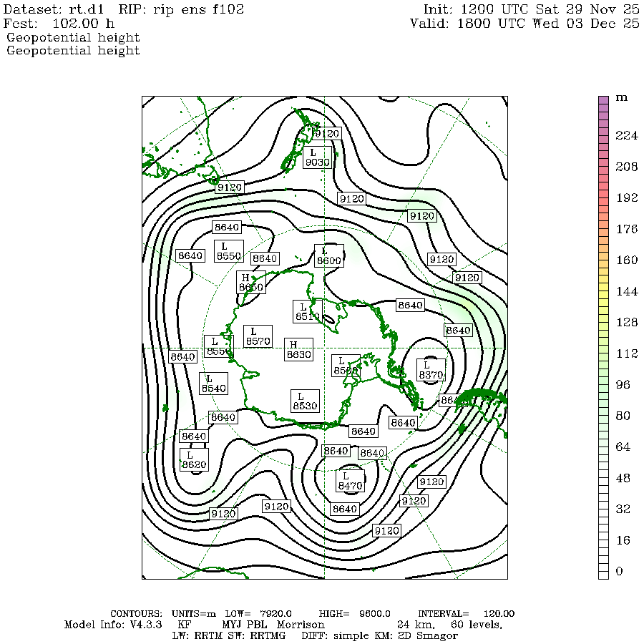The width and height of the screenshot is (644, 644).
Task: Click the 'INTERVAL= 120.00' contour value
Action: tap(466, 614)
